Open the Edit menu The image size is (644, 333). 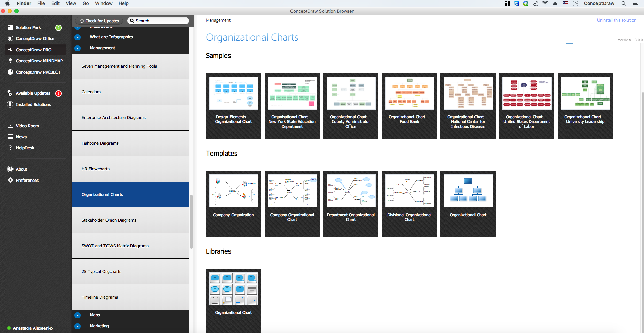pyautogui.click(x=55, y=3)
